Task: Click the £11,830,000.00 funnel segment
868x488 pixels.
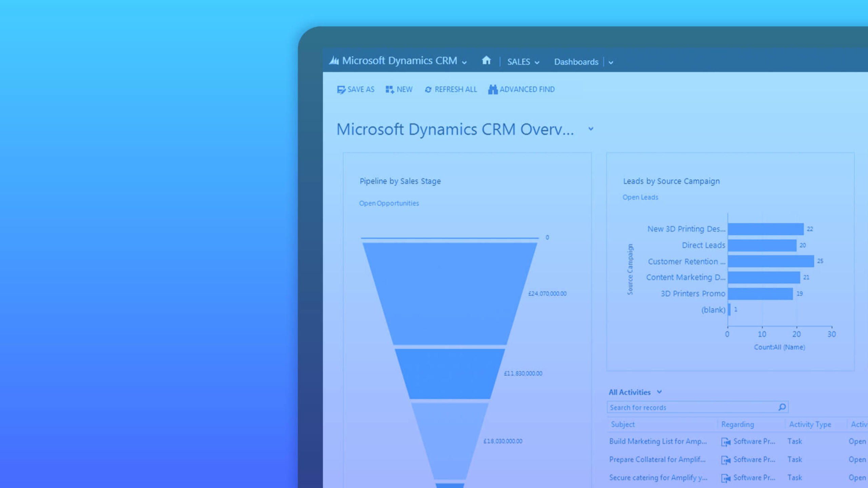Action: pyautogui.click(x=450, y=374)
